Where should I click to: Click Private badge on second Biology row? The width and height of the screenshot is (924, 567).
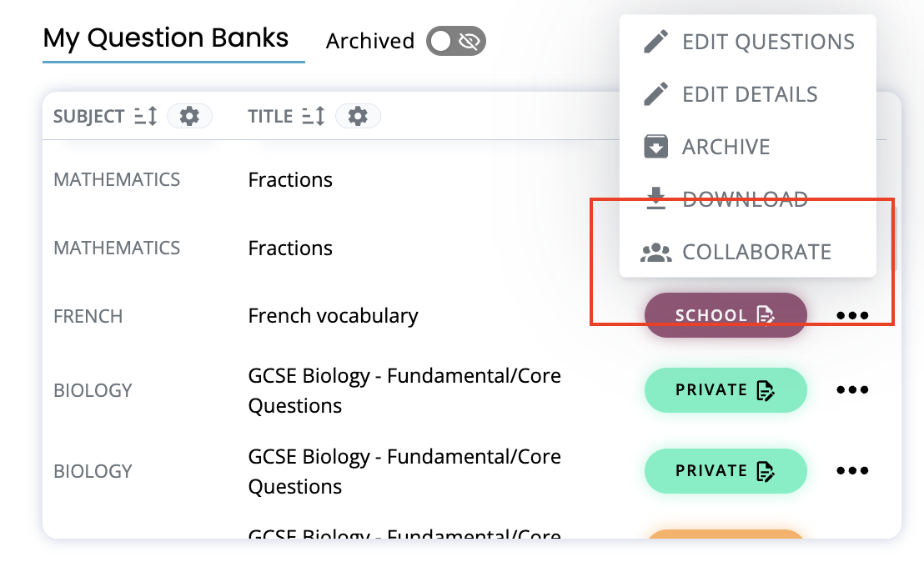[725, 470]
